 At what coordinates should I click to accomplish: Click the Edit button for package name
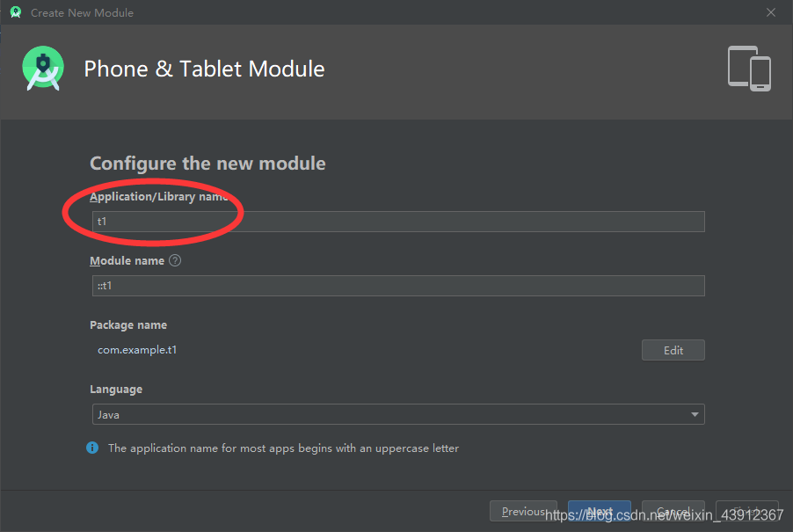673,350
